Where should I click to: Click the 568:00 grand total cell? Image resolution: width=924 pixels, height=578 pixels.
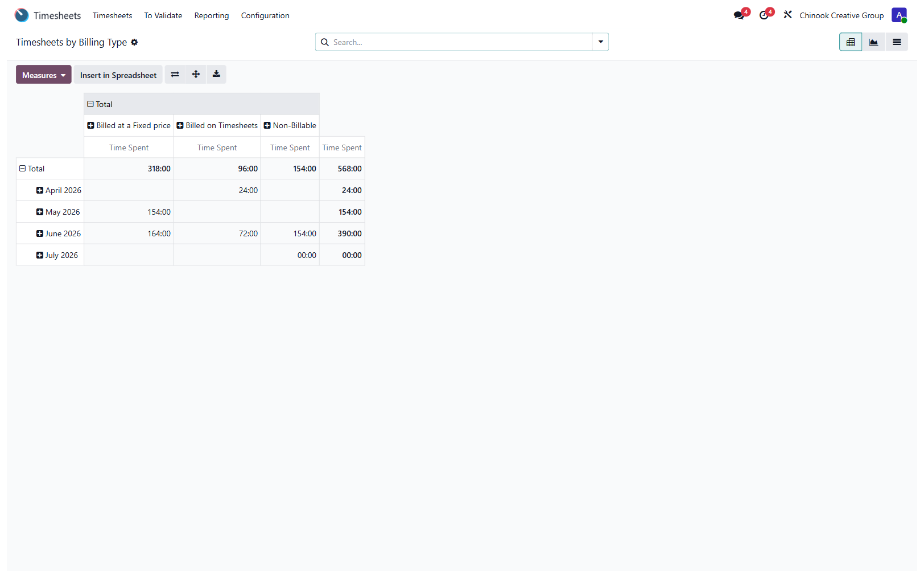(x=342, y=169)
